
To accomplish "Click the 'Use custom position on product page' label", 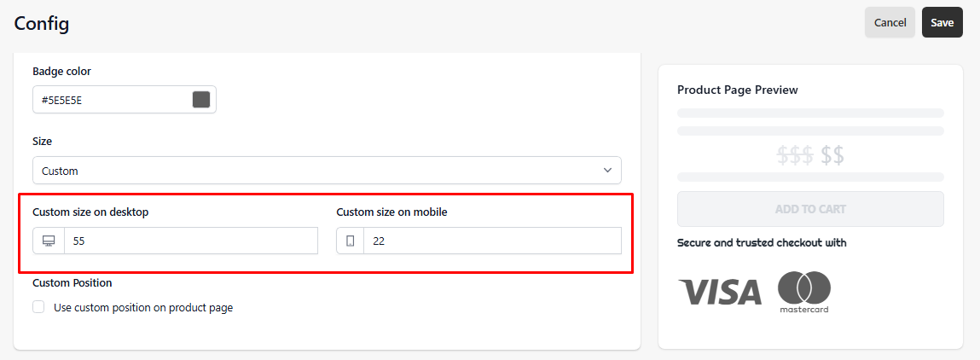I will pos(143,307).
